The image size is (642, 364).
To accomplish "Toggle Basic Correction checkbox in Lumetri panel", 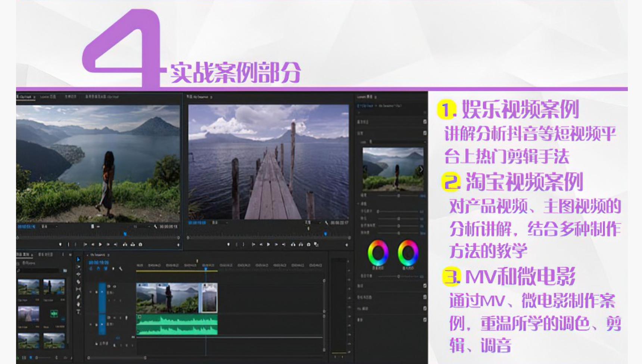I will pyautogui.click(x=425, y=122).
